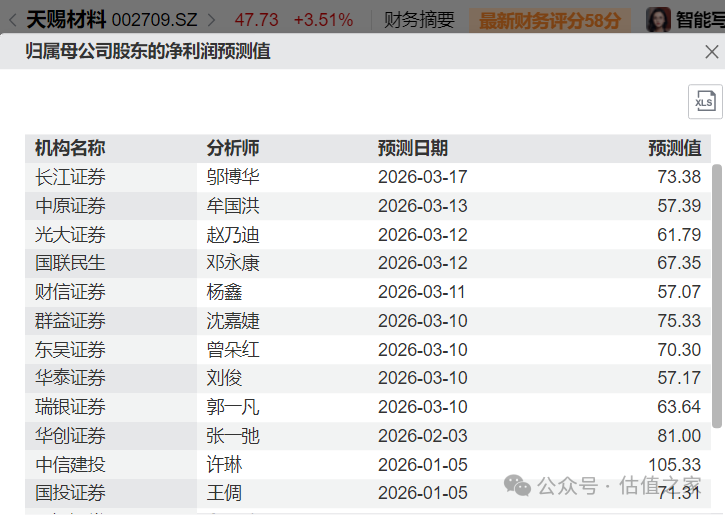Open the 财务摘要 tab

tap(419, 20)
